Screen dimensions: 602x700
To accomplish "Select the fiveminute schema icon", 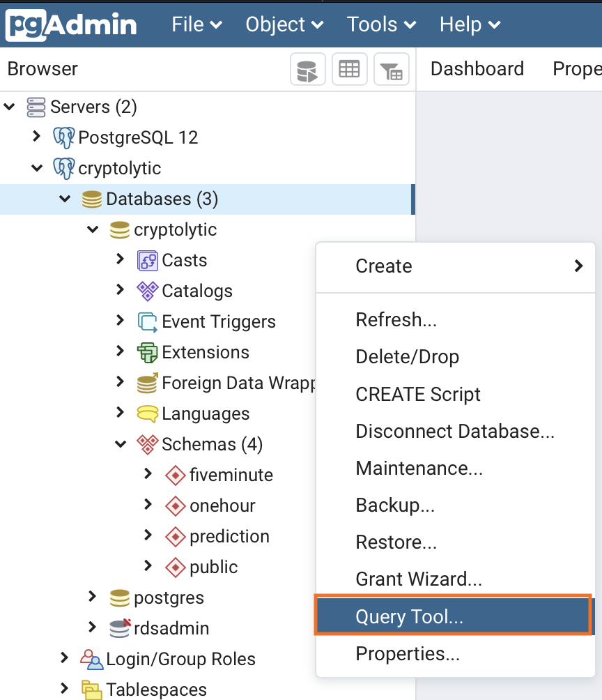I will pos(175,475).
